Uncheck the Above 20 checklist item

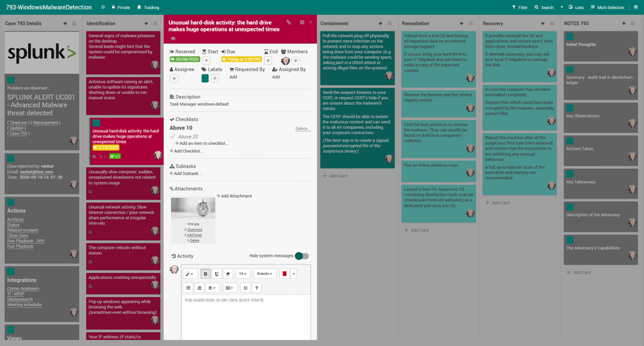(x=173, y=136)
